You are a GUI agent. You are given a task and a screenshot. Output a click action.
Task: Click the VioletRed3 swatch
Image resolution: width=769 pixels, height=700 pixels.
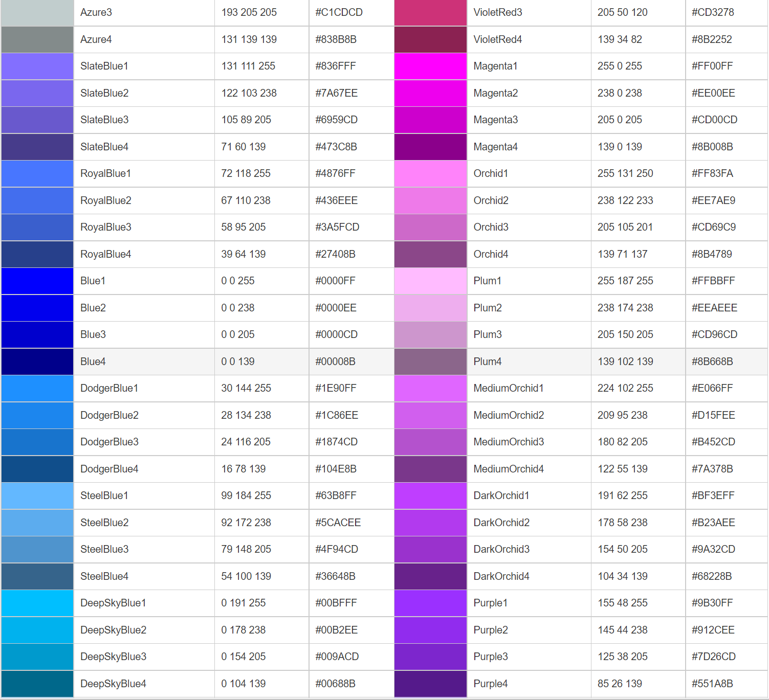click(x=430, y=12)
